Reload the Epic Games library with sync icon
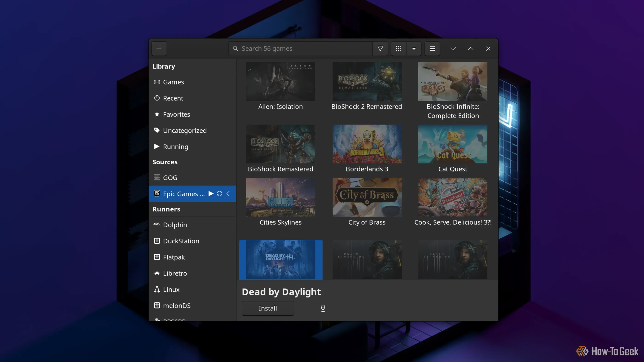644x362 pixels. [219, 194]
